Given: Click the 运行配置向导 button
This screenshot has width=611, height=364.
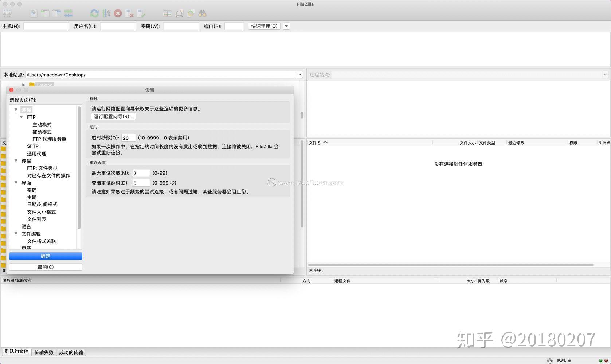Looking at the screenshot, I should point(113,116).
